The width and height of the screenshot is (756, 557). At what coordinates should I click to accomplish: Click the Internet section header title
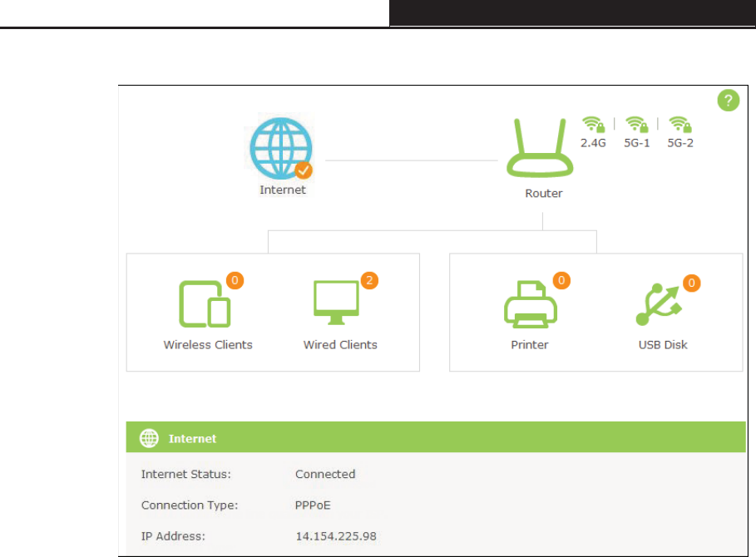(x=192, y=438)
